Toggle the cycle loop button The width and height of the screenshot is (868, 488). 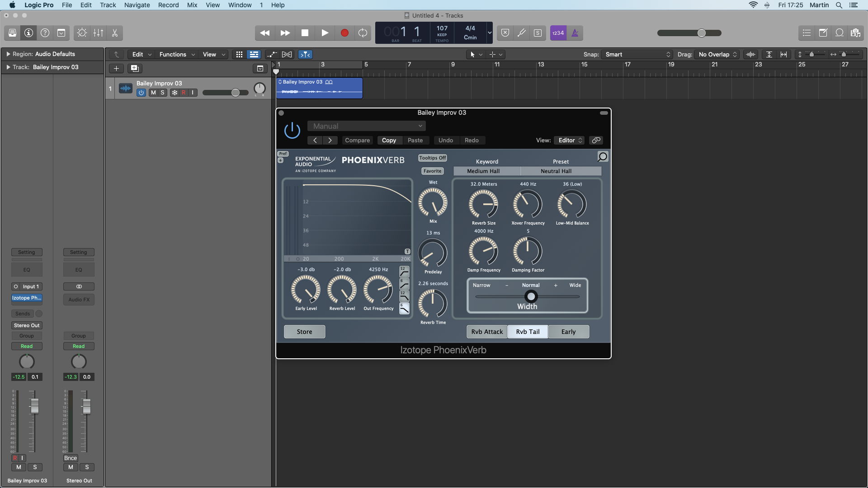(x=363, y=33)
